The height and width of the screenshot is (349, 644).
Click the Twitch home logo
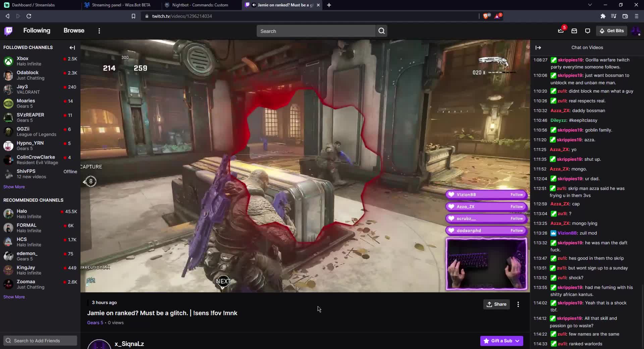pyautogui.click(x=8, y=31)
